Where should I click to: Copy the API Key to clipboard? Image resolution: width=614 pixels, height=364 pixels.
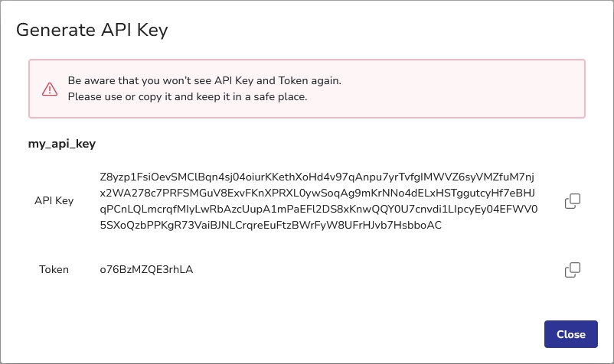pos(573,200)
